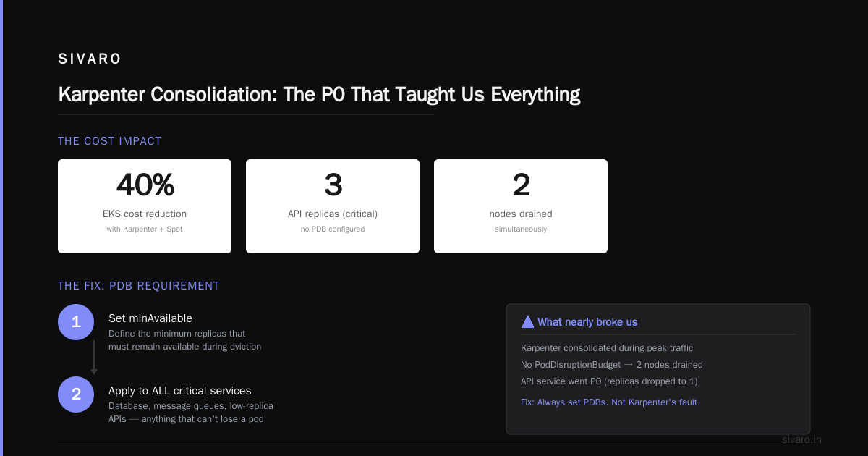Viewport: 868px width, 456px height.
Task: Select the 40% EKS cost reduction card
Action: [145, 206]
